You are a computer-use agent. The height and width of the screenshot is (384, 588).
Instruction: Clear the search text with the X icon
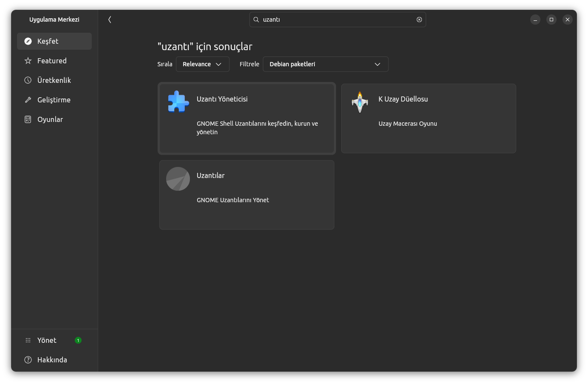(x=419, y=20)
